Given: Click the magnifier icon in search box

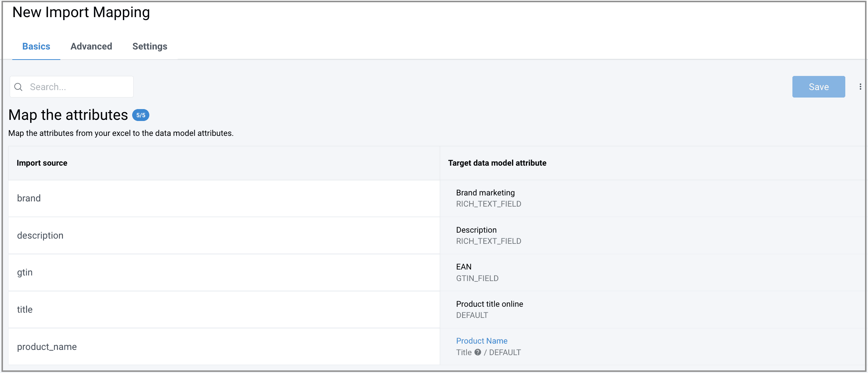Looking at the screenshot, I should tap(18, 87).
